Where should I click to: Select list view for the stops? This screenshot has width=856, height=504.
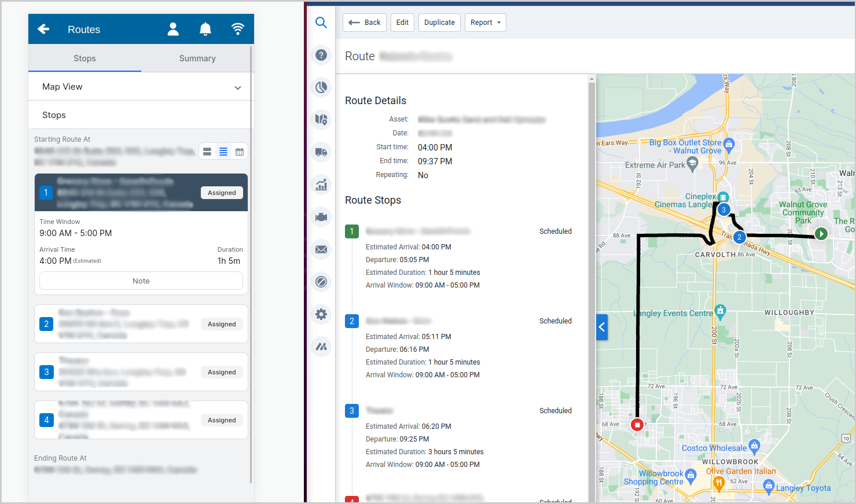click(223, 151)
